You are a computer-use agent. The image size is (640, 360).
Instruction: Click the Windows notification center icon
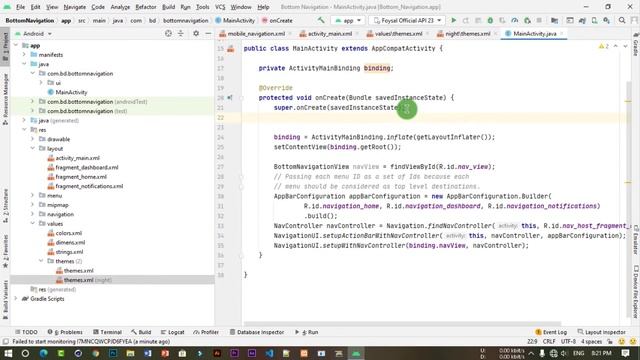tap(625, 353)
